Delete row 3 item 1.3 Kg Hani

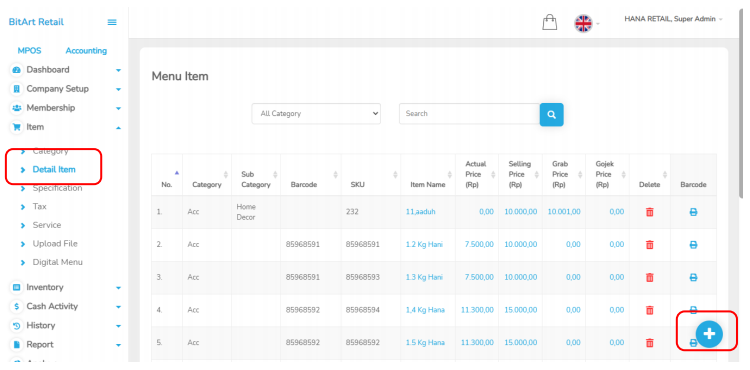pos(650,277)
